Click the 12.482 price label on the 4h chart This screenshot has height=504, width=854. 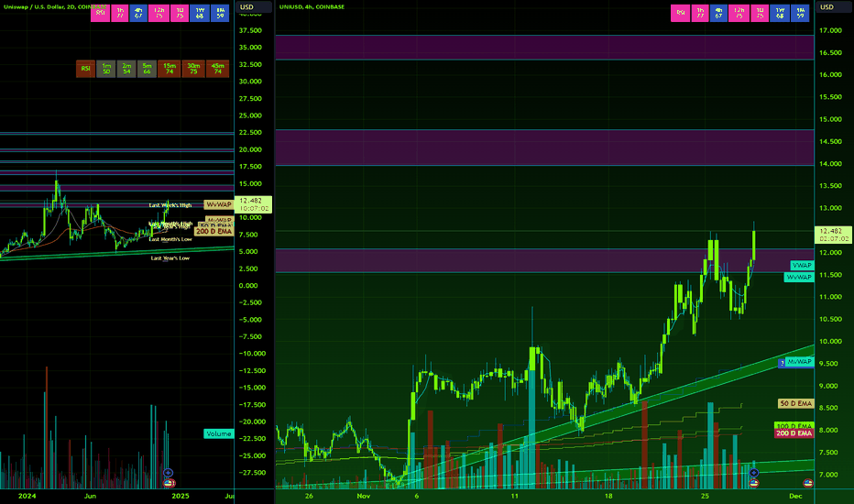[833, 235]
